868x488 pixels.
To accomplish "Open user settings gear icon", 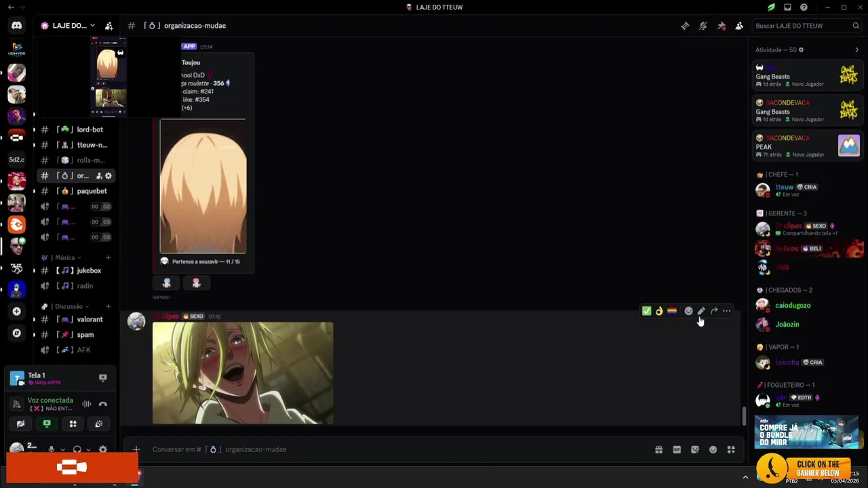I will click(x=103, y=449).
